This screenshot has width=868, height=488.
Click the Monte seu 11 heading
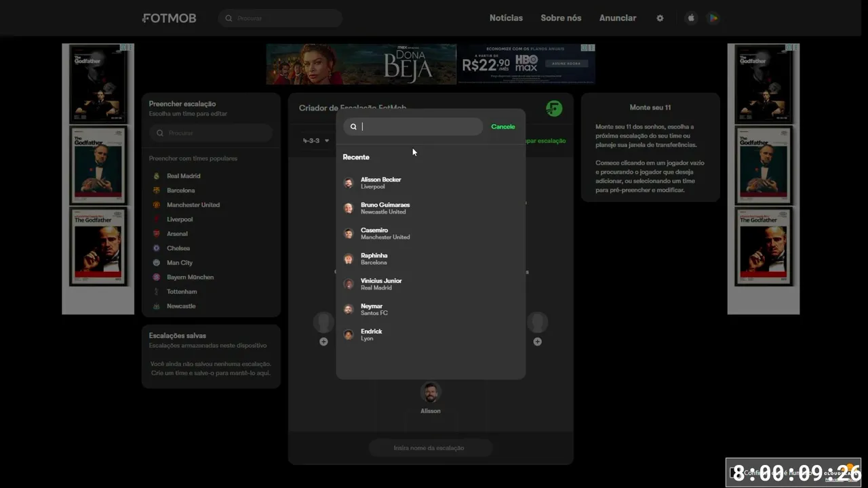(x=650, y=108)
